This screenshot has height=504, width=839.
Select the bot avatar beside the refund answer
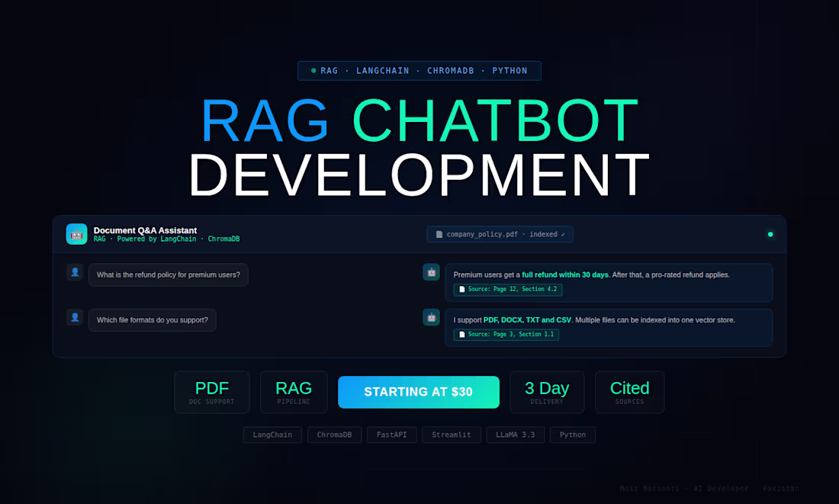(431, 271)
